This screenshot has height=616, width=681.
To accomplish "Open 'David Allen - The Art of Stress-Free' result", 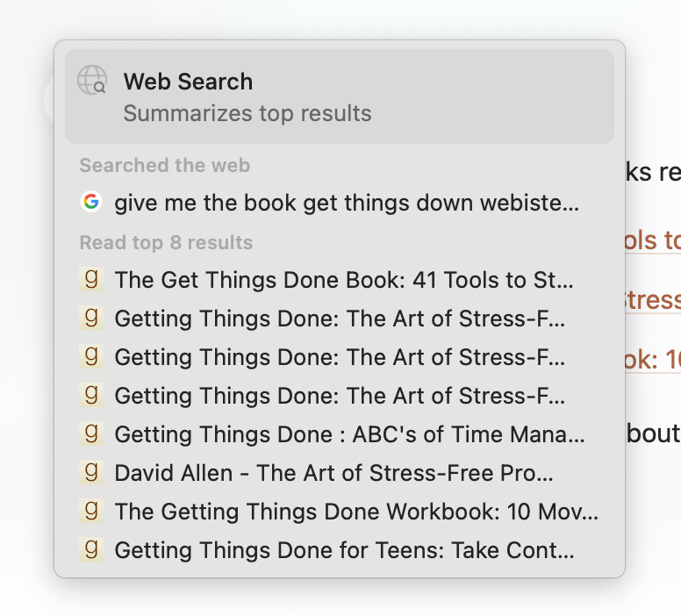I will pos(333,474).
